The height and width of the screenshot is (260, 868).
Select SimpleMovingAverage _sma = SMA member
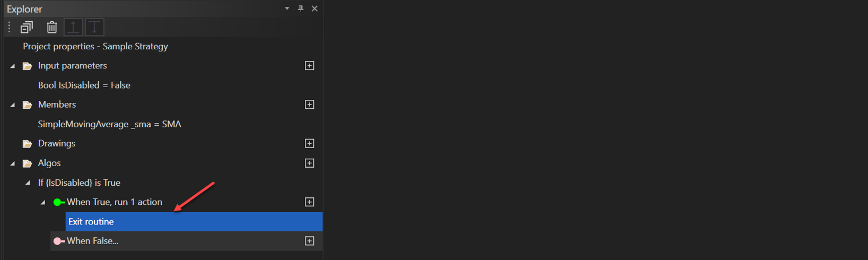click(x=109, y=124)
